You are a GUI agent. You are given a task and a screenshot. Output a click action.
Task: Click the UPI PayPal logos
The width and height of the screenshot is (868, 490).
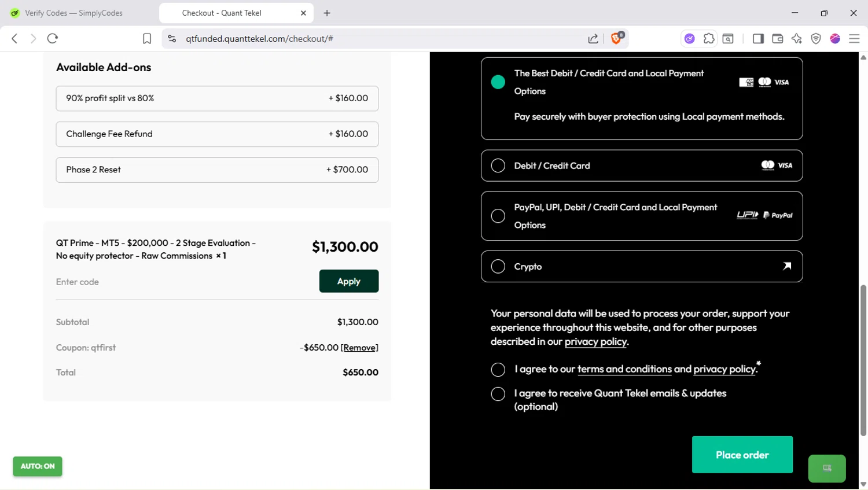pos(764,215)
